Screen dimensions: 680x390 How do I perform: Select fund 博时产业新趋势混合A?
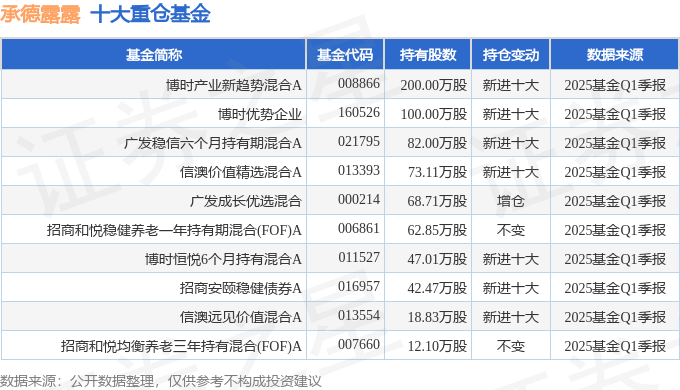[233, 85]
